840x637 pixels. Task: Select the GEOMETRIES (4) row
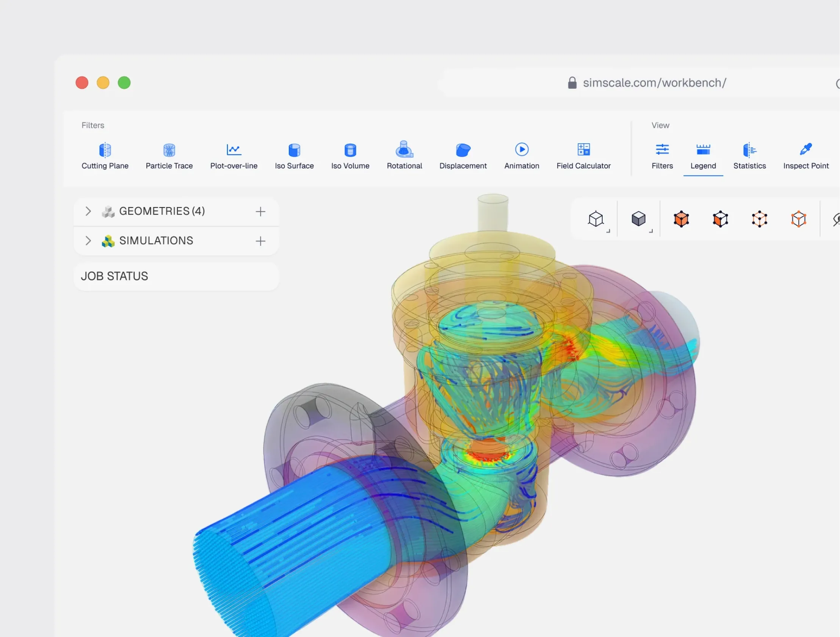click(x=176, y=211)
